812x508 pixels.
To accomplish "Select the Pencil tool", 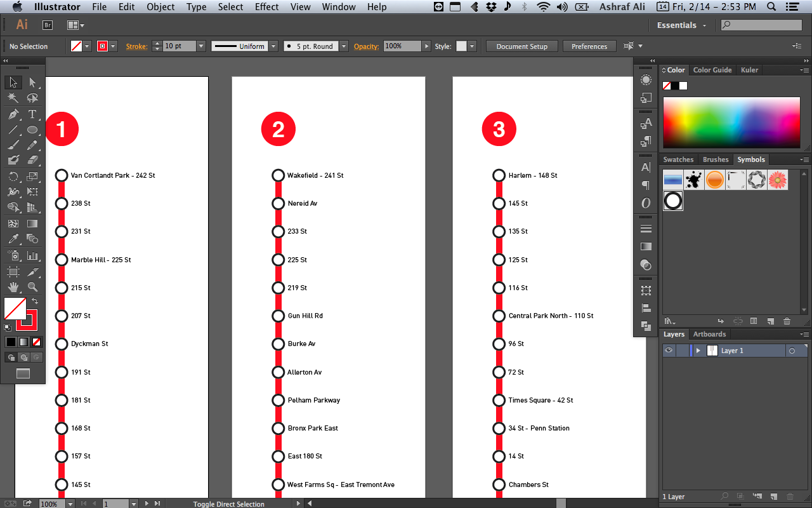I will [32, 145].
